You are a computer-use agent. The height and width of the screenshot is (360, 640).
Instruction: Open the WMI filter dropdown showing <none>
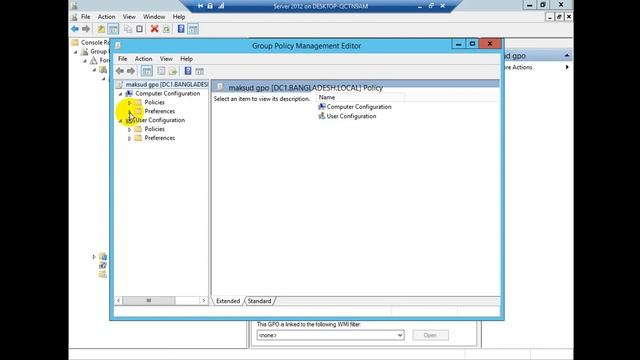coord(400,335)
